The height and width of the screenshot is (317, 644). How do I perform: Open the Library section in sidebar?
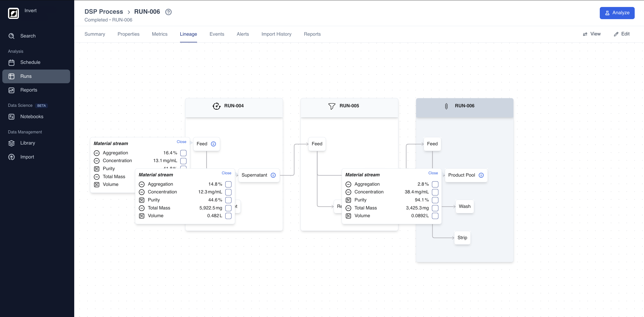pyautogui.click(x=27, y=143)
